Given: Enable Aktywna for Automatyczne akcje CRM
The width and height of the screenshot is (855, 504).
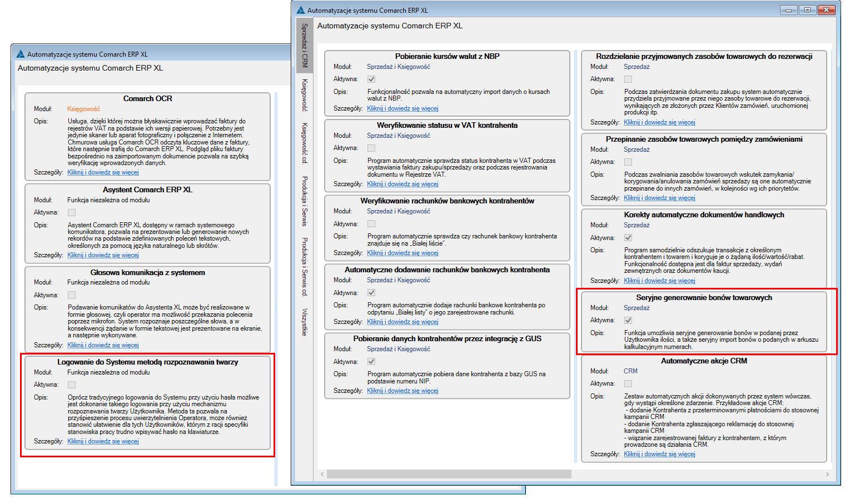Looking at the screenshot, I should pos(628,384).
